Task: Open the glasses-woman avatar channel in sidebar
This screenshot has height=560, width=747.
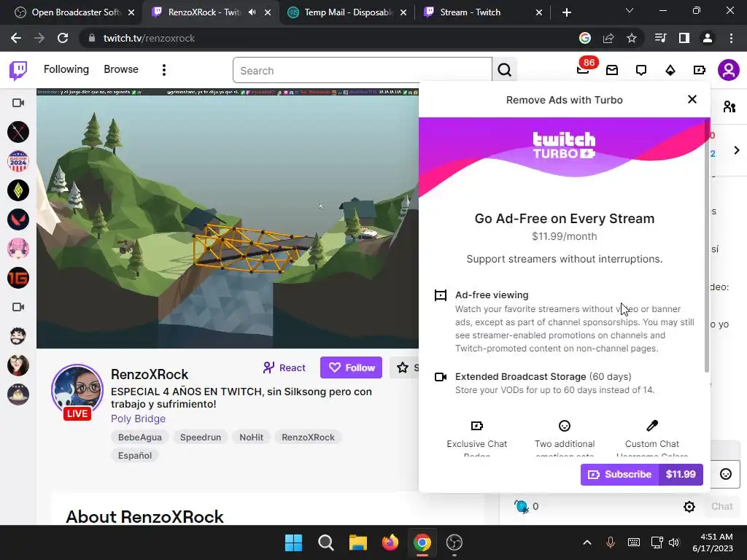Action: coord(18,365)
